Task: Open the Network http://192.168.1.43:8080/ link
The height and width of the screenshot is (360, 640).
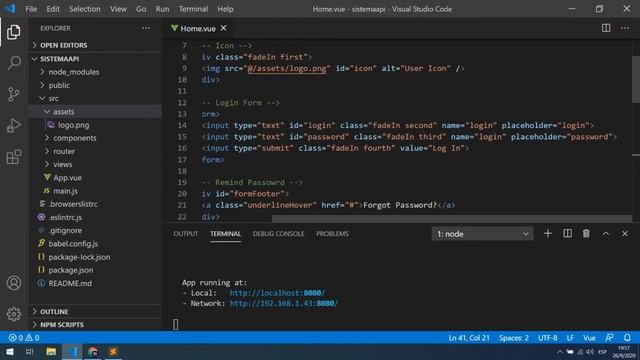Action: tap(284, 303)
